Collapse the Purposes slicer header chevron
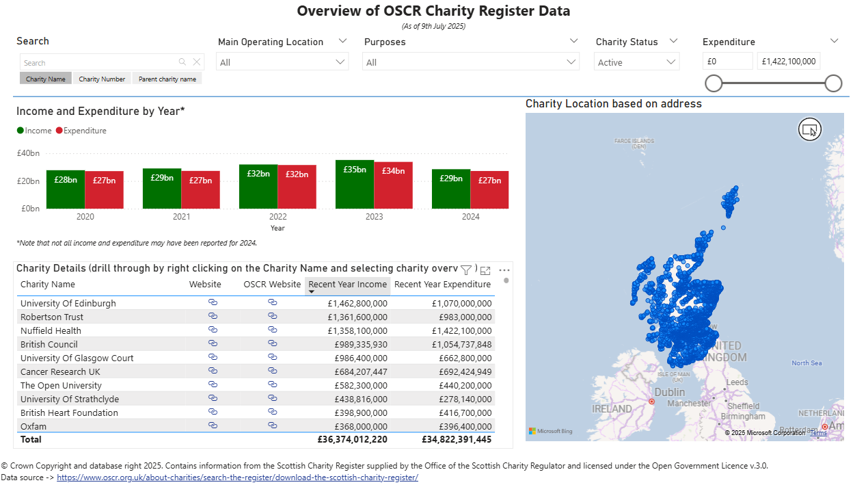 [x=573, y=41]
